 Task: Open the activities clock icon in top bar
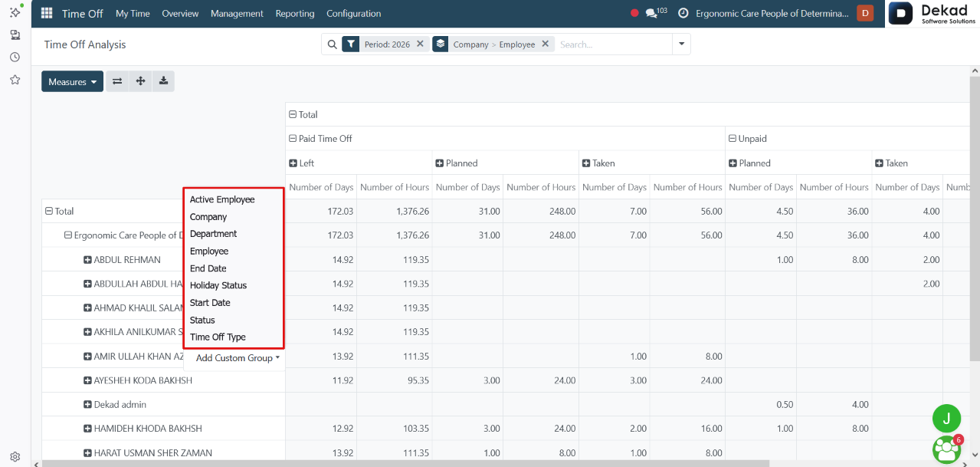pyautogui.click(x=683, y=13)
